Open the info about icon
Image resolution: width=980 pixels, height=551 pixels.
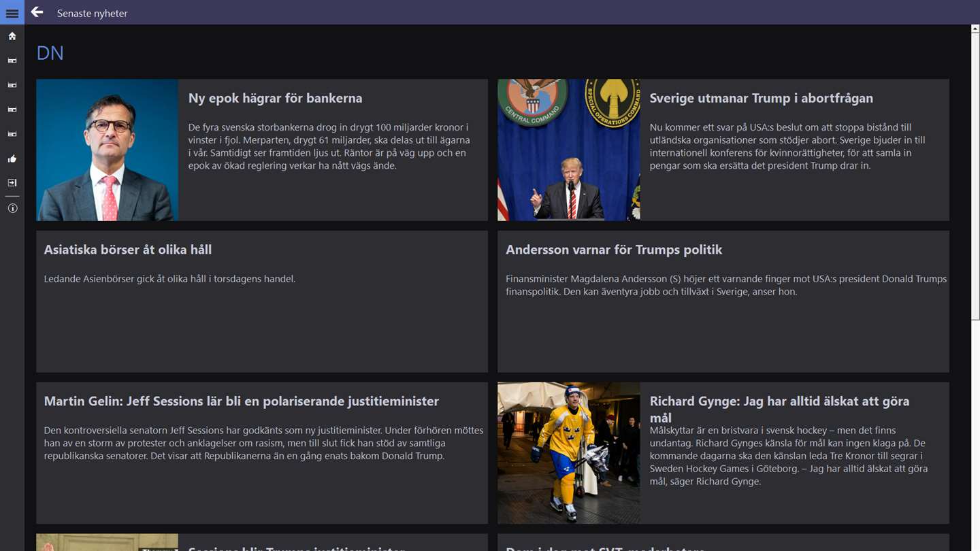[x=12, y=208]
